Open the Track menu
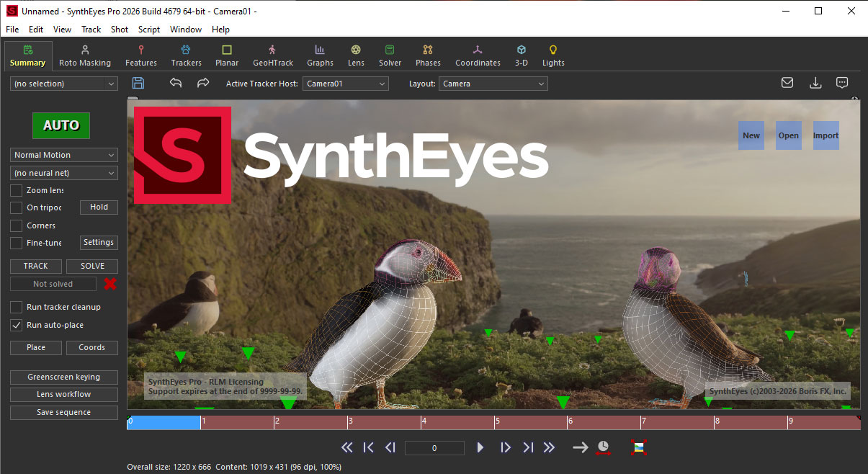 [x=91, y=30]
